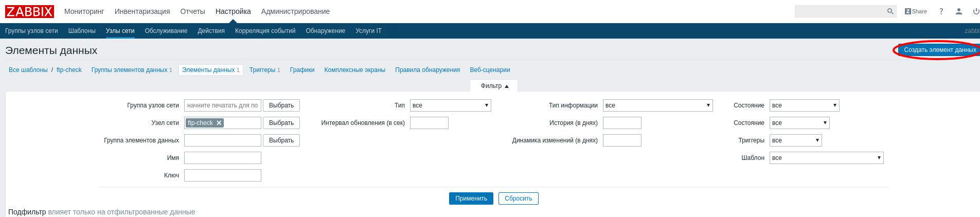Switch to the Шаблоны submenu tab
This screenshot has width=980, height=217.
(x=82, y=31)
